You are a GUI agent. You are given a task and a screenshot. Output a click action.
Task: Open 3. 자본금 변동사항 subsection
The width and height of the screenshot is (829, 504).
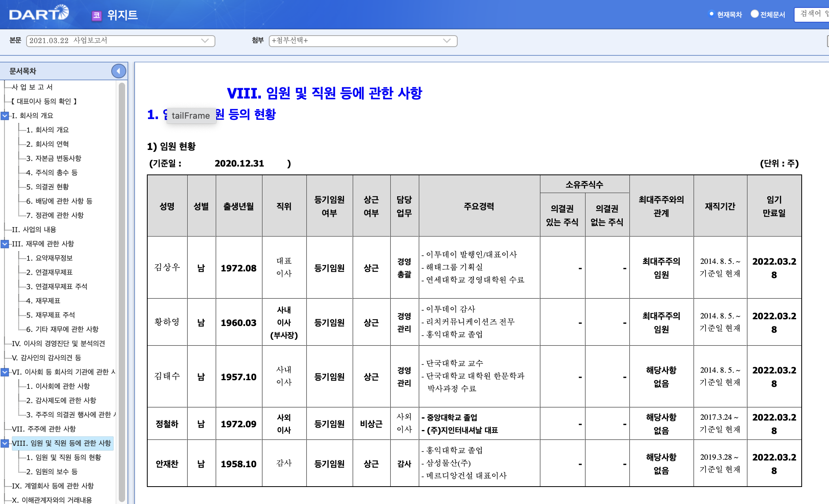point(53,158)
